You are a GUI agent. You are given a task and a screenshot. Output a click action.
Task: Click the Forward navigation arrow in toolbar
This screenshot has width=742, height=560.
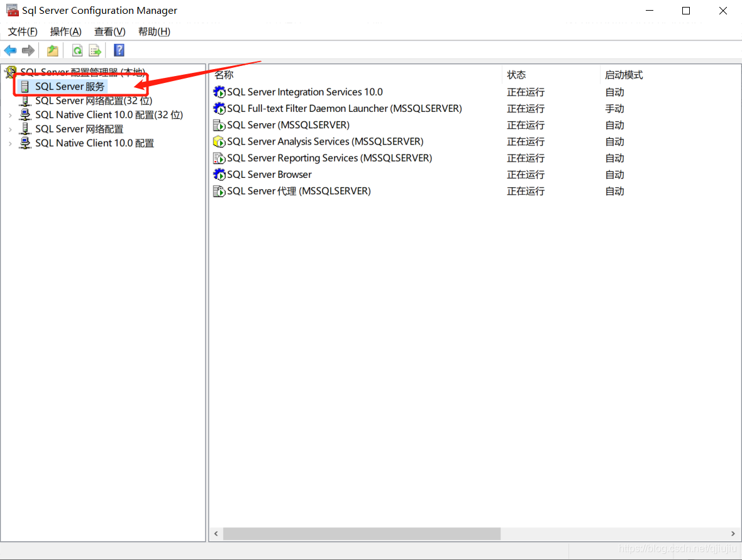point(28,50)
